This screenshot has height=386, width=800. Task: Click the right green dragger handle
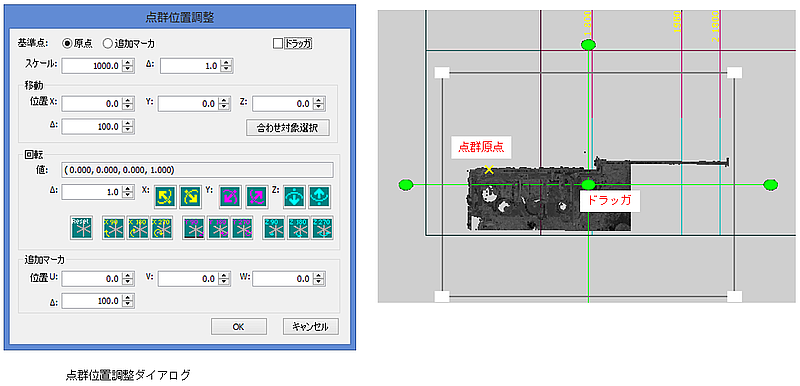[x=770, y=185]
